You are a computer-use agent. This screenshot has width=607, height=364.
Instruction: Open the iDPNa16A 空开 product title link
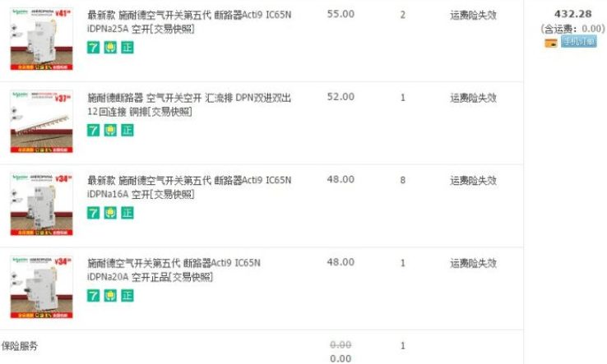click(x=189, y=187)
